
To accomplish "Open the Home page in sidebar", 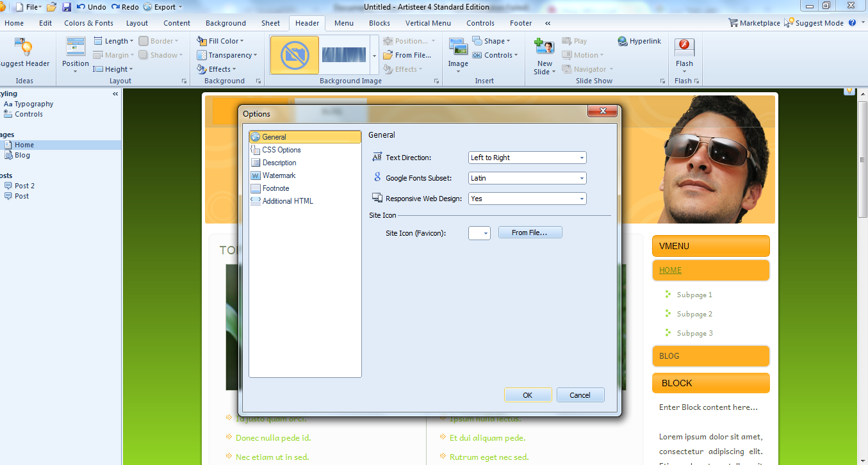I will point(61,145).
